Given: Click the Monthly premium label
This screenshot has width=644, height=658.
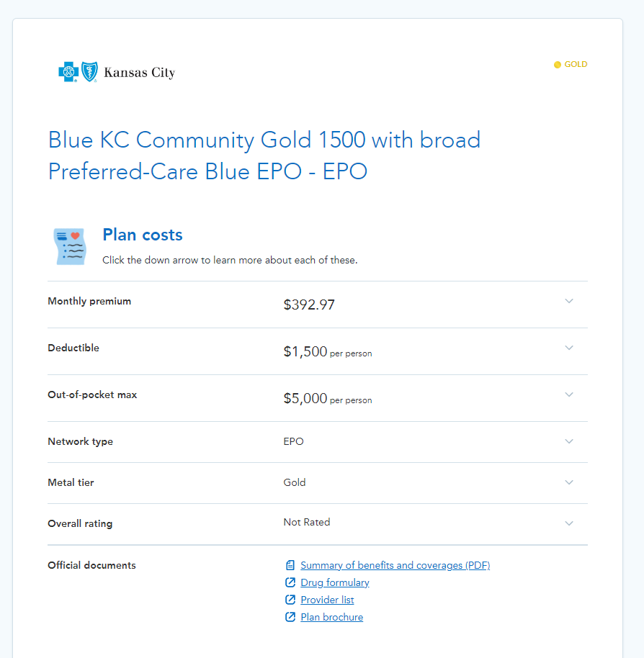Looking at the screenshot, I should 89,302.
